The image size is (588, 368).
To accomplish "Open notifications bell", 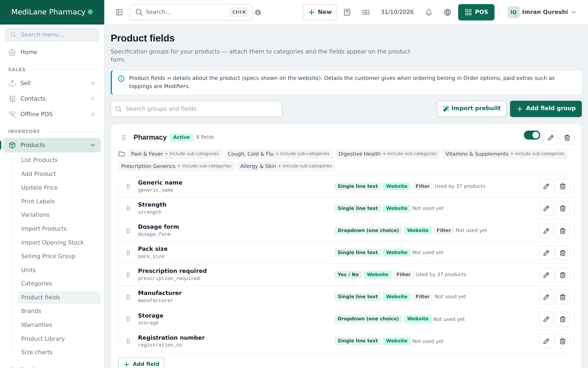I will click(x=429, y=12).
